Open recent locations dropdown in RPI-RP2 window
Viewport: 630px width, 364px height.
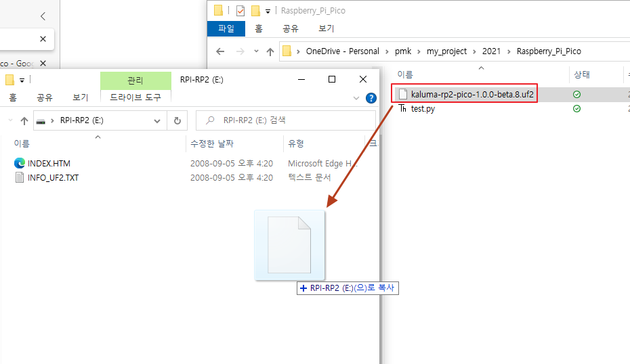10,120
